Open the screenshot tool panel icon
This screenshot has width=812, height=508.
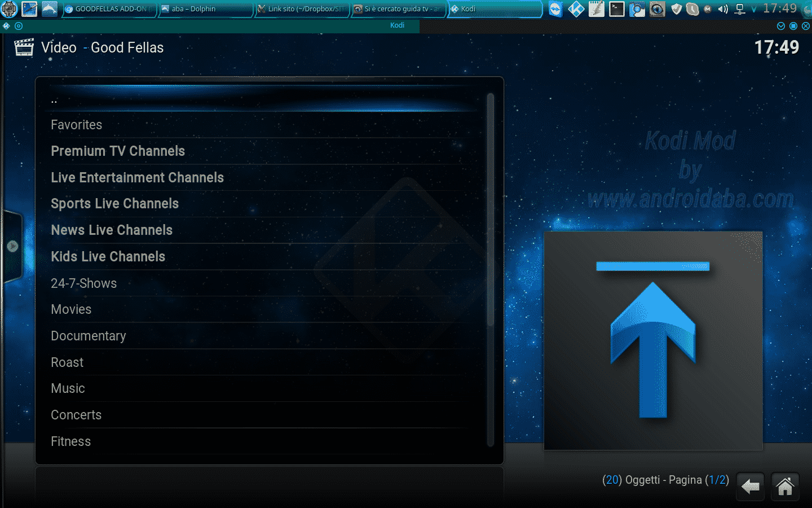click(x=637, y=9)
